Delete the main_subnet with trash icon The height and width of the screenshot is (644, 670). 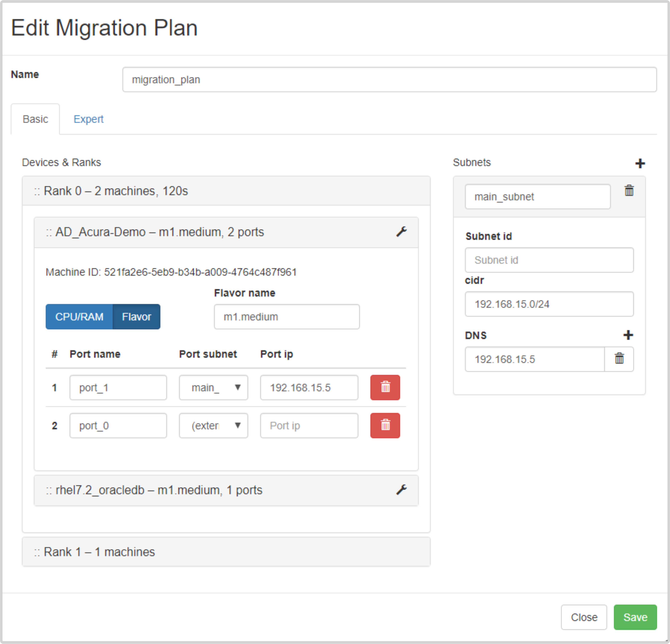pos(629,190)
